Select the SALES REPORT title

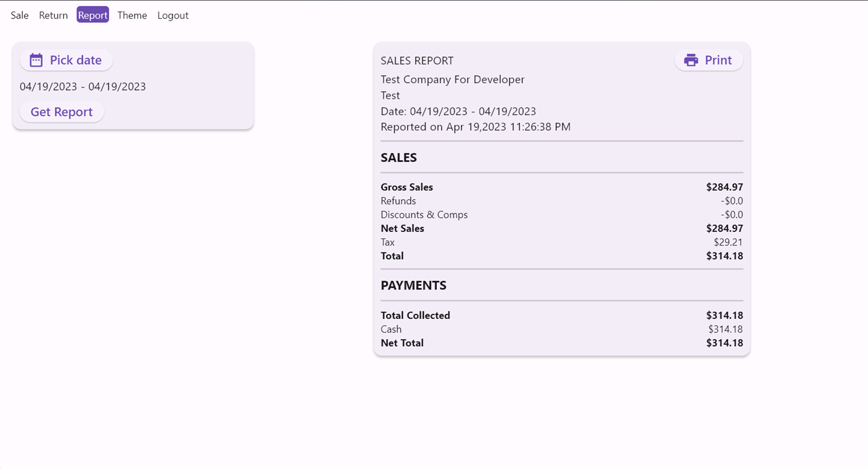click(x=417, y=60)
